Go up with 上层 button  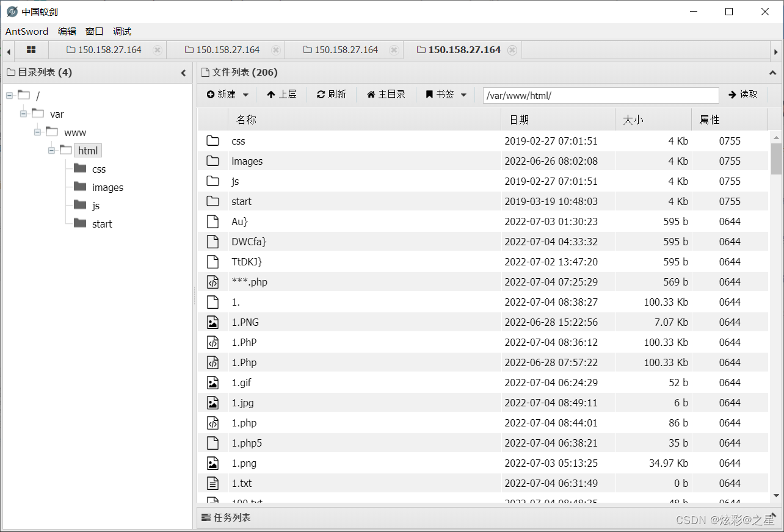[281, 95]
